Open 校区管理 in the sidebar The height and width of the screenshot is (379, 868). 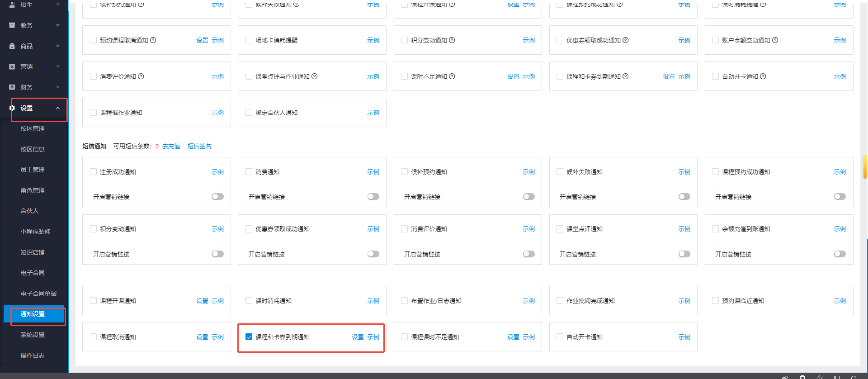point(33,128)
